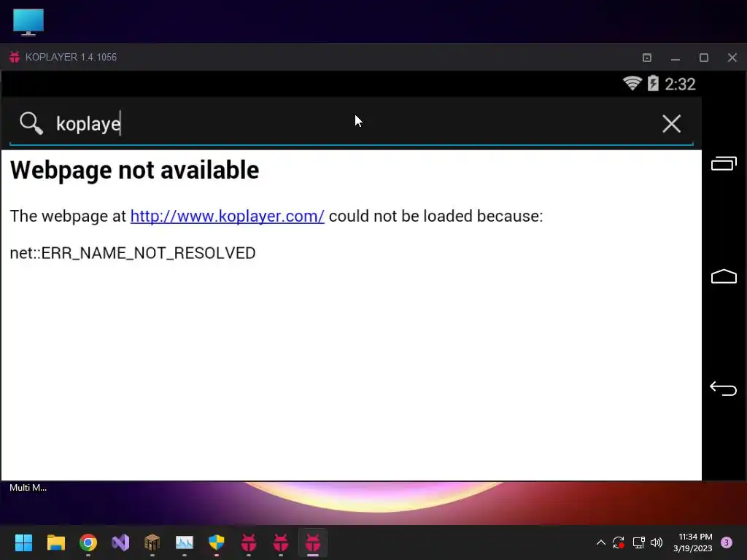The height and width of the screenshot is (560, 747).
Task: Open the This PC desktop icon
Action: 28,22
